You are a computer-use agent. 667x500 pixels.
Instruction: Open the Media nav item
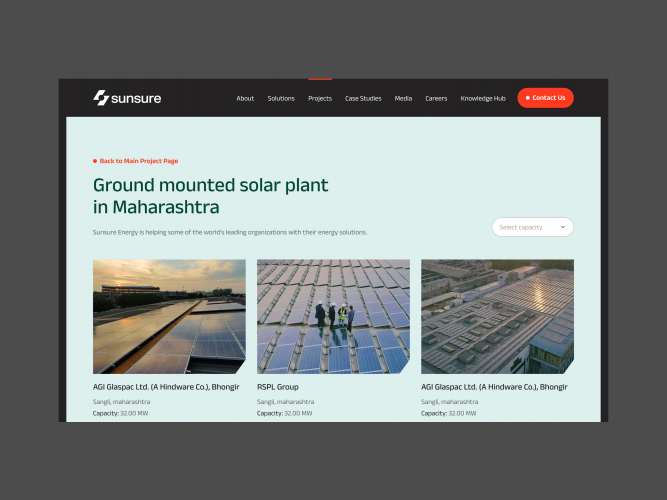tap(403, 98)
